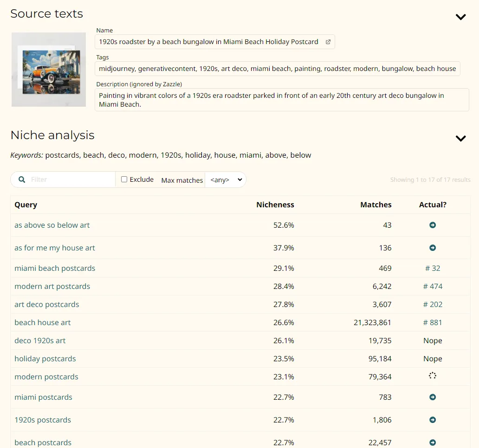
Task: Open '1920s postcards' query link
Action: [x=43, y=420]
